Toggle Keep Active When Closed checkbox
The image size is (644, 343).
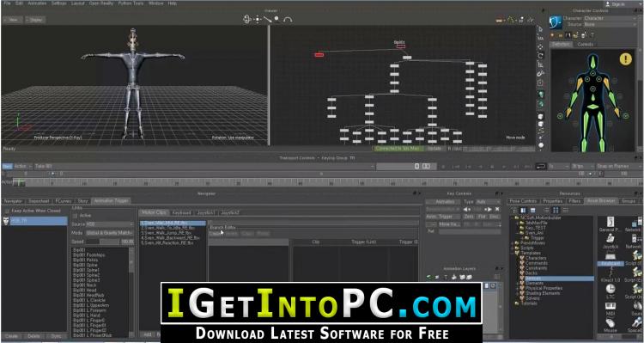tap(7, 211)
